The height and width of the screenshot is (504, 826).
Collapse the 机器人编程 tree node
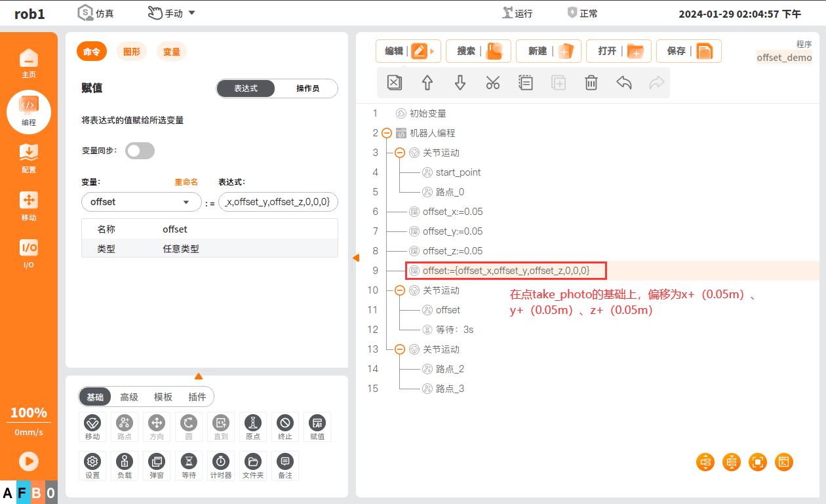(x=387, y=133)
